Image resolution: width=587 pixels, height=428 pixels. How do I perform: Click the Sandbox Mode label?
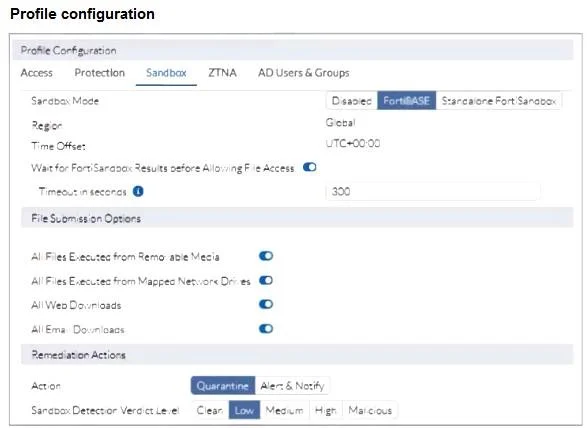65,101
